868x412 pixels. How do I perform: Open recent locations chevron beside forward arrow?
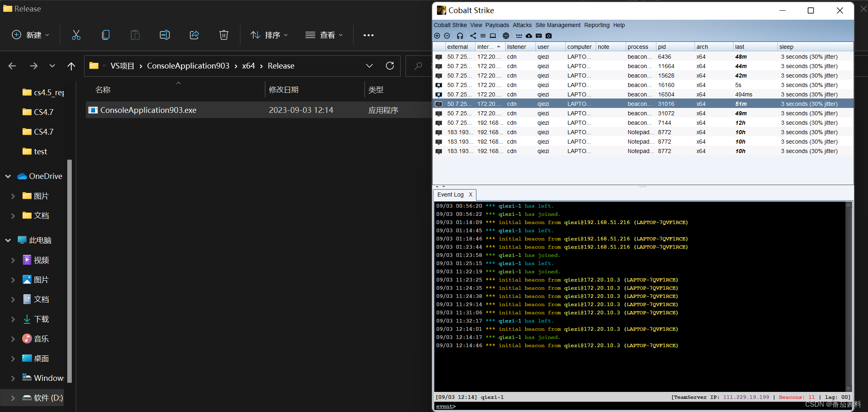point(52,66)
